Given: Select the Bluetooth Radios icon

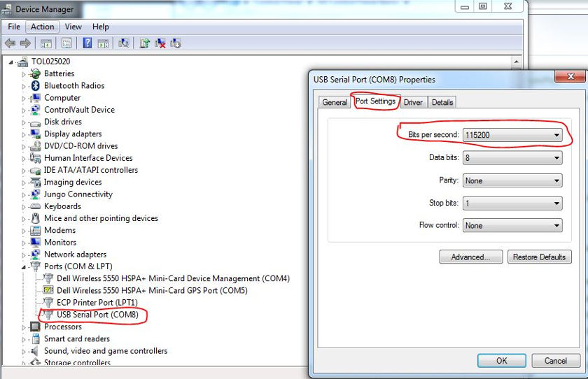Looking at the screenshot, I should click(35, 86).
